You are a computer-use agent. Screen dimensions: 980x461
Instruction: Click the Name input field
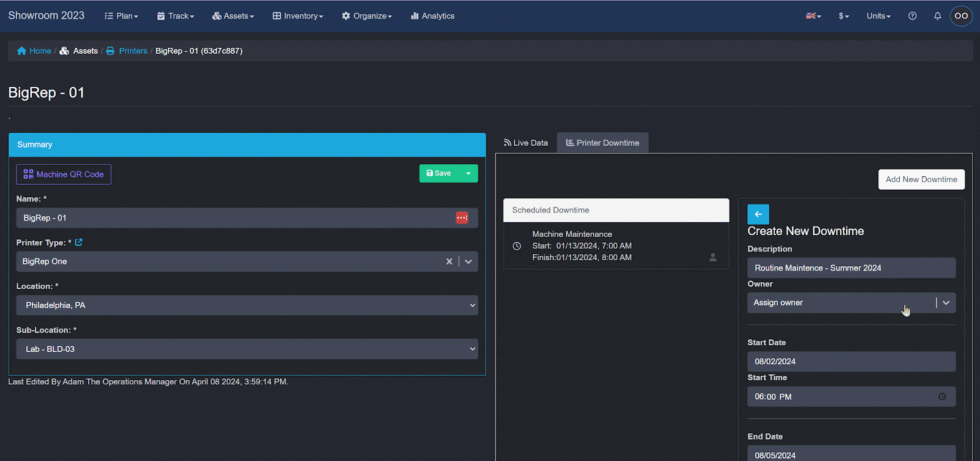tap(247, 218)
